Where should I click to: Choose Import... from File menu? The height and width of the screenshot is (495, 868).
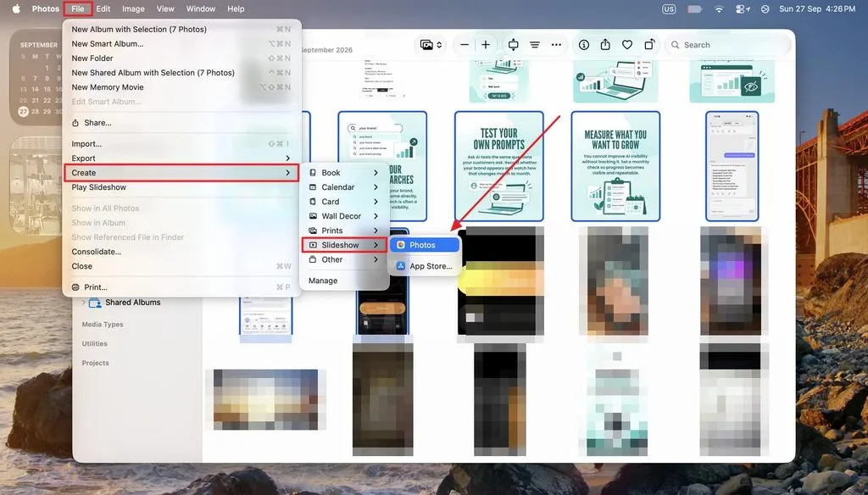181,144
